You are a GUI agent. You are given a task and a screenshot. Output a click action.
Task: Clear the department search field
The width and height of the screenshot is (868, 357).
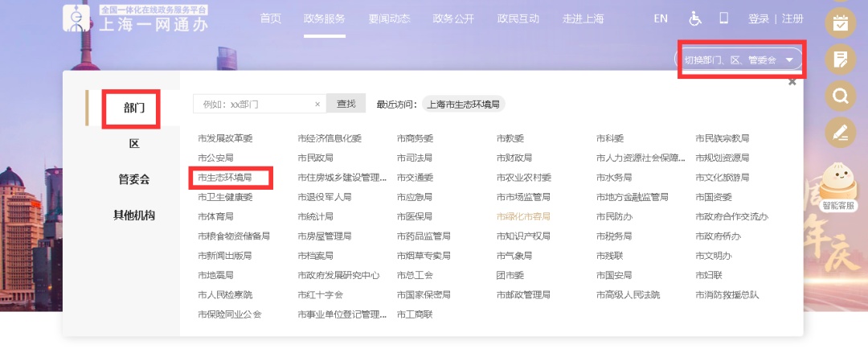tap(317, 104)
